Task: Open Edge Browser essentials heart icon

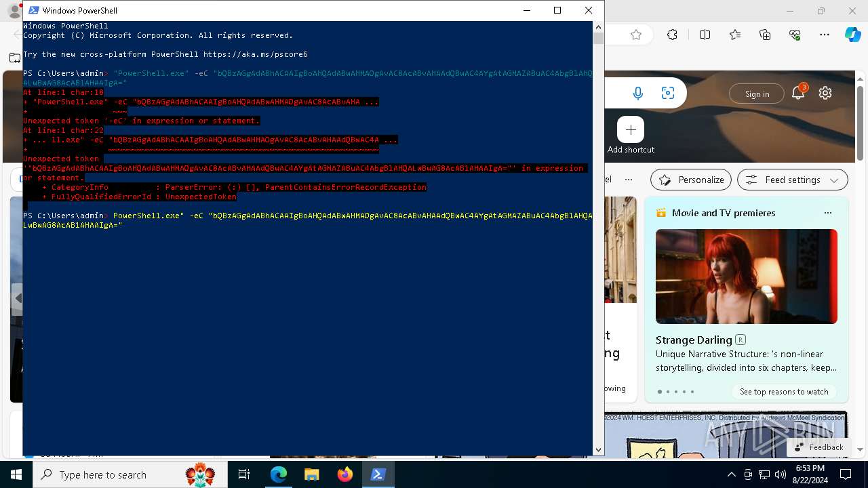Action: 795,35
